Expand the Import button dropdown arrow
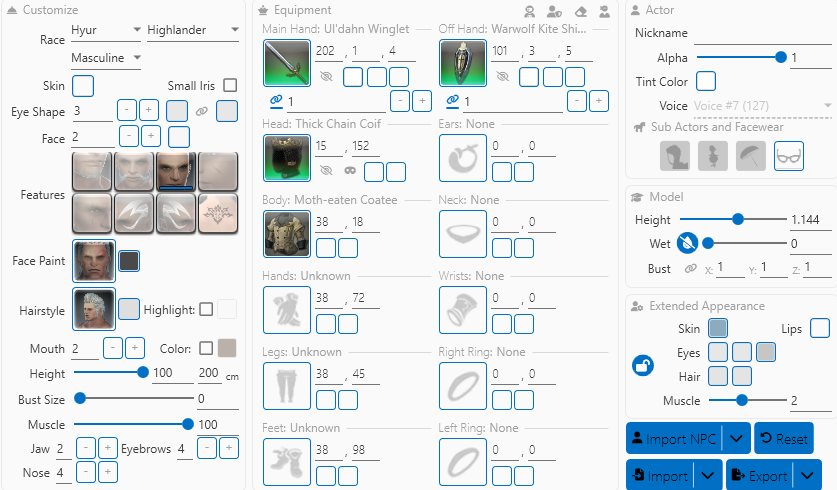The image size is (837, 490). point(708,475)
